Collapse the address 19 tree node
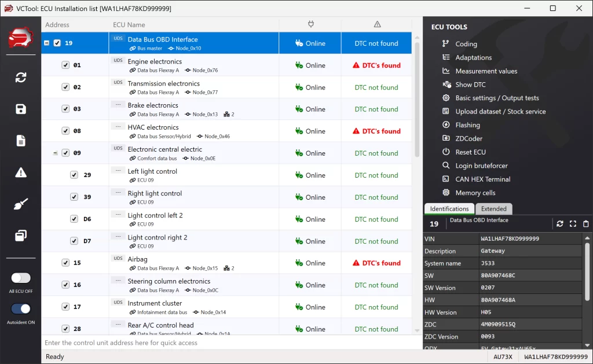This screenshot has height=364, width=593. 47,43
